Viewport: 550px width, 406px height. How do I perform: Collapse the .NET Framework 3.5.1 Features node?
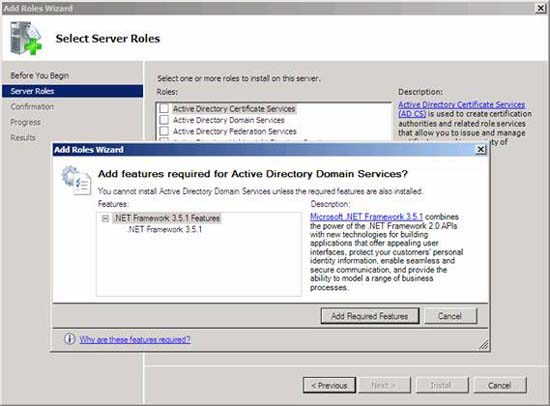pos(105,219)
